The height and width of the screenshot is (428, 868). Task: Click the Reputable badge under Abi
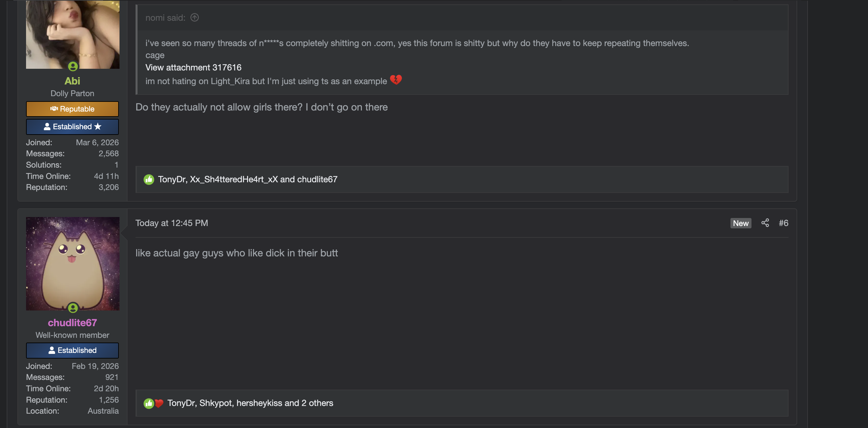tap(72, 109)
